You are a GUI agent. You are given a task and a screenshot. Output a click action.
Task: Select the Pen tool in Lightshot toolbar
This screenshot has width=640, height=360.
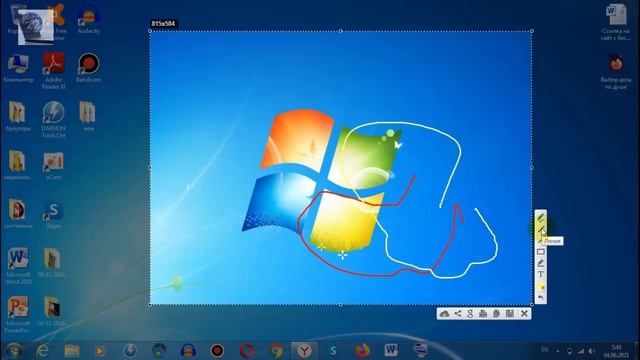click(x=540, y=217)
